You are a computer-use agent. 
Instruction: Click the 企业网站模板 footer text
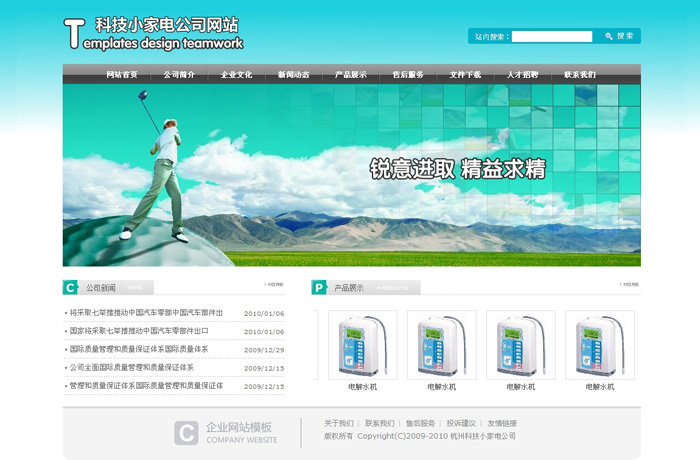[x=239, y=427]
